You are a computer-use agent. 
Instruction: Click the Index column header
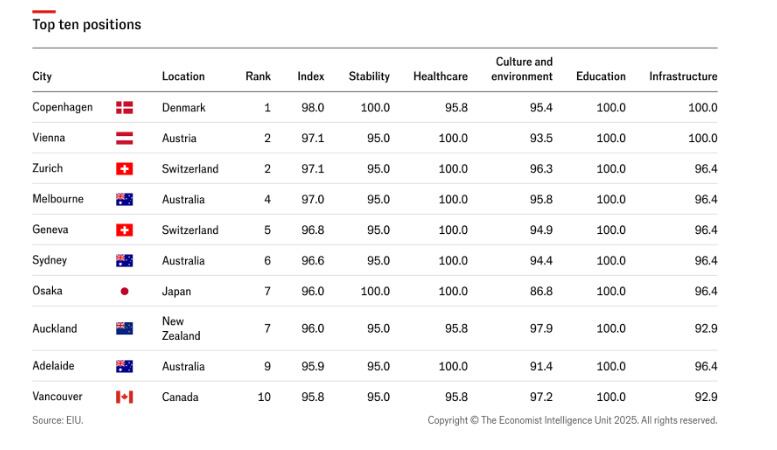pyautogui.click(x=311, y=77)
